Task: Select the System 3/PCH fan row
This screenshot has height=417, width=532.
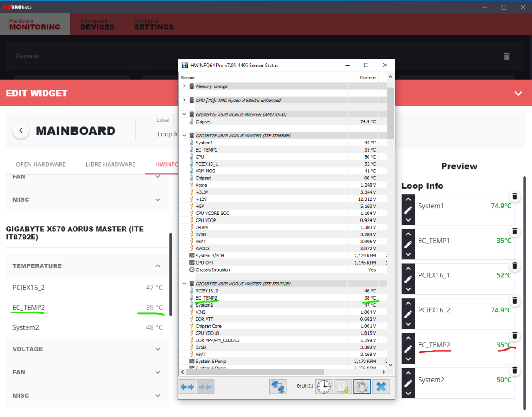Action: click(283, 256)
